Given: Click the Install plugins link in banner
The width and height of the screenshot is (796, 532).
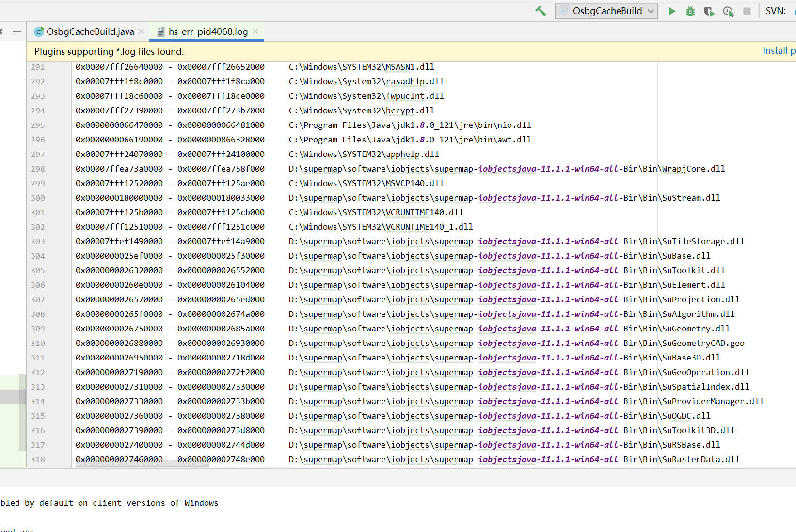Looking at the screenshot, I should click(x=779, y=50).
